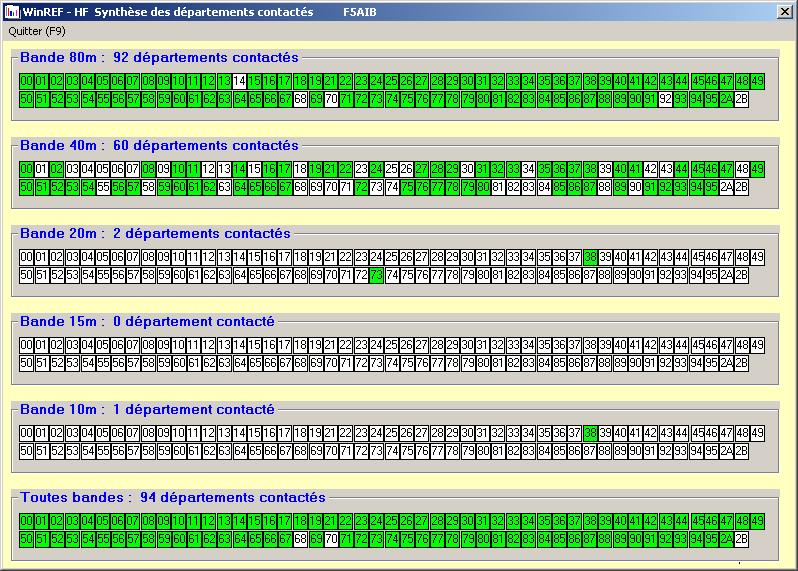The width and height of the screenshot is (798, 571).
Task: Click department 00 in Bande 40m
Action: coord(26,169)
